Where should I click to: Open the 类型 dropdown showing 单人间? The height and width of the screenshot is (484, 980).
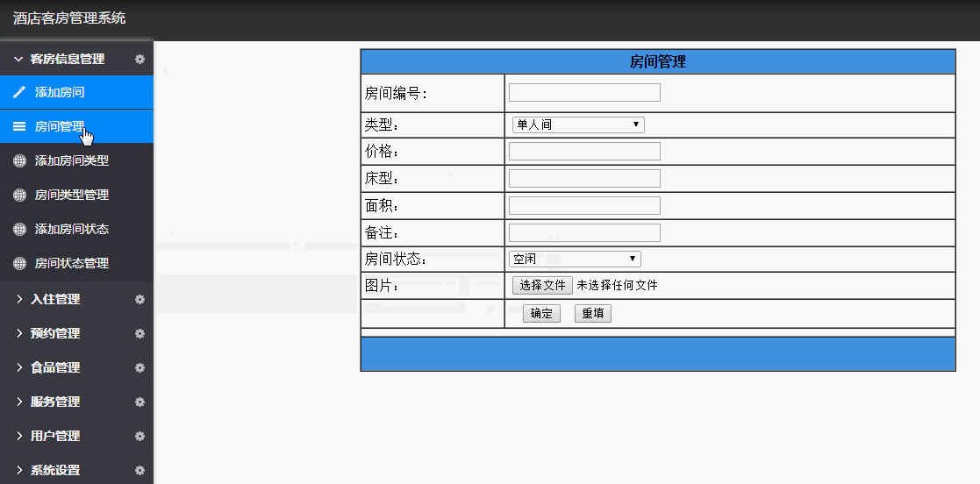click(577, 125)
